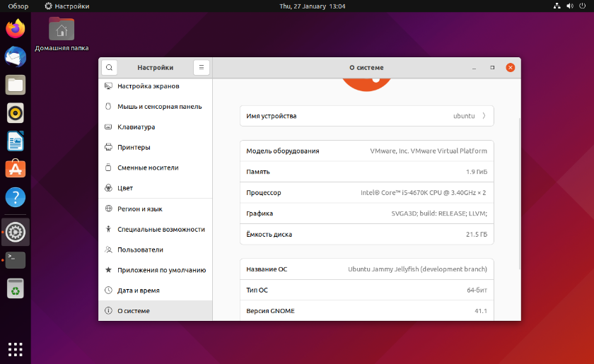Close the Settings window
This screenshot has height=364, width=594.
[511, 67]
